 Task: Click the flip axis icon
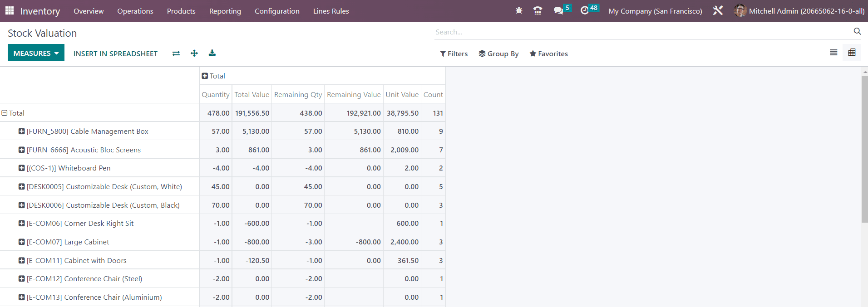pos(176,54)
